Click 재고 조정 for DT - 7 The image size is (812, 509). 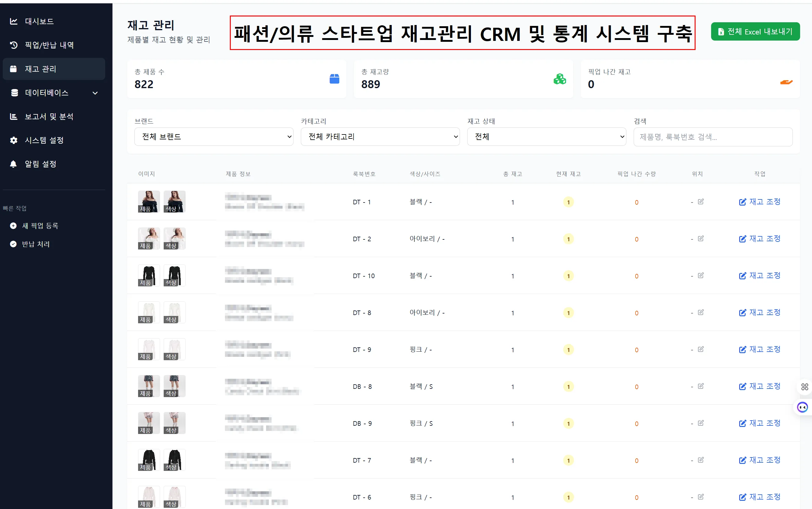click(x=760, y=460)
